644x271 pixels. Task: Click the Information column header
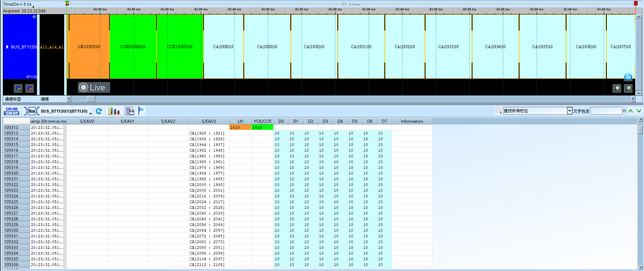tap(412, 121)
